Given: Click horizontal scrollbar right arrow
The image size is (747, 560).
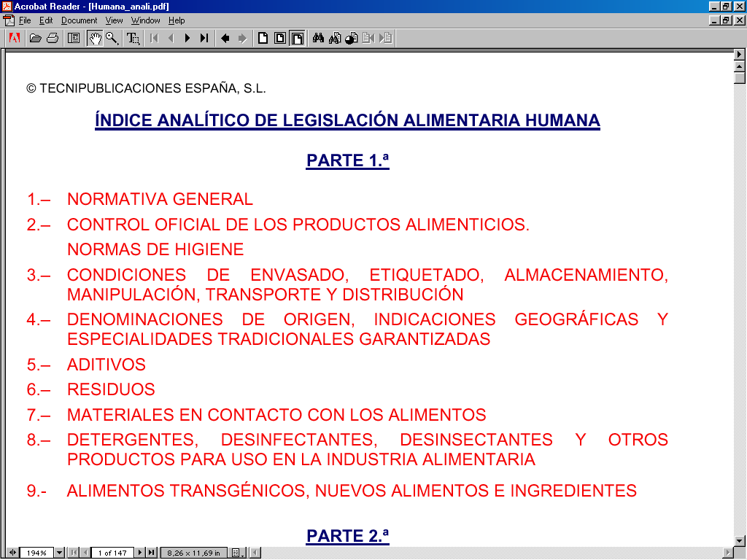Looking at the screenshot, I should (728, 553).
